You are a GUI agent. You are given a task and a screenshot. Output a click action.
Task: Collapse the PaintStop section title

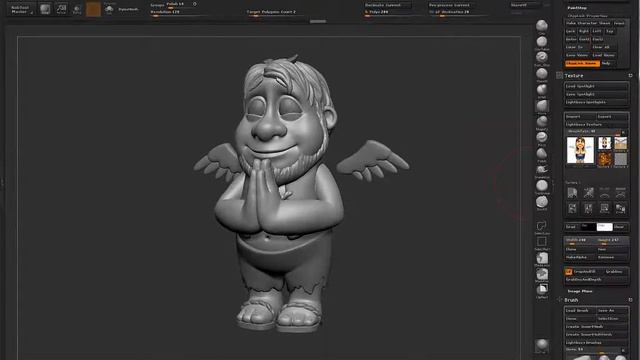[x=577, y=8]
